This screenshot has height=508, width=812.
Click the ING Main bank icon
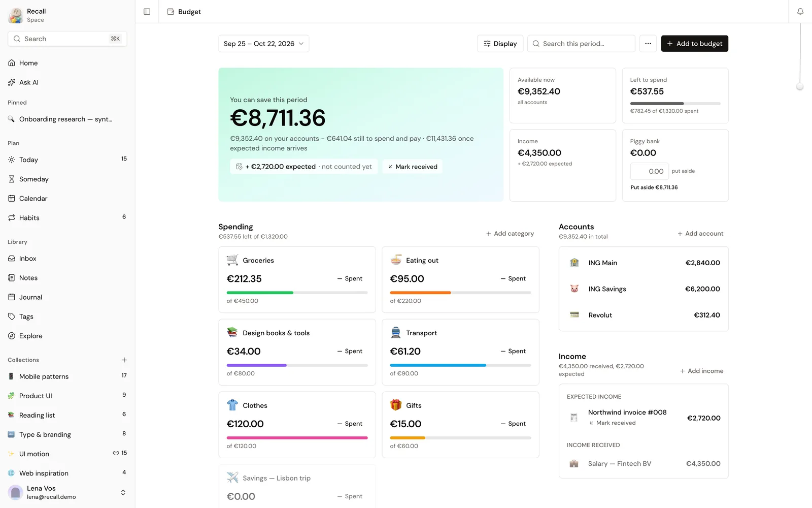point(574,263)
